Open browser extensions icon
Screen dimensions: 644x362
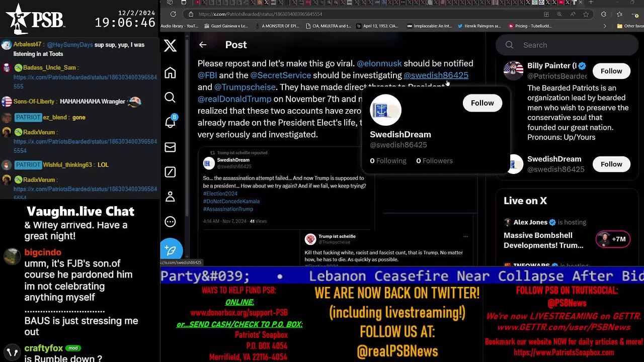point(604,14)
